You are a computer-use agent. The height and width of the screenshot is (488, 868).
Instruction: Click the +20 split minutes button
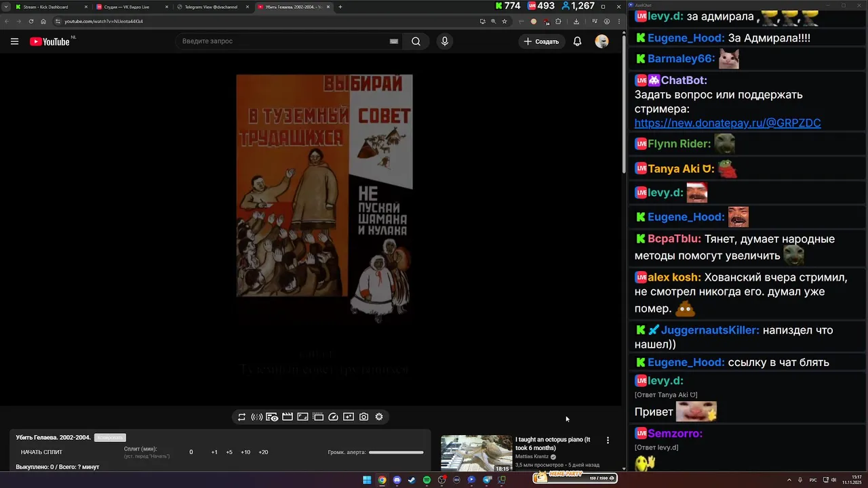coord(263,452)
